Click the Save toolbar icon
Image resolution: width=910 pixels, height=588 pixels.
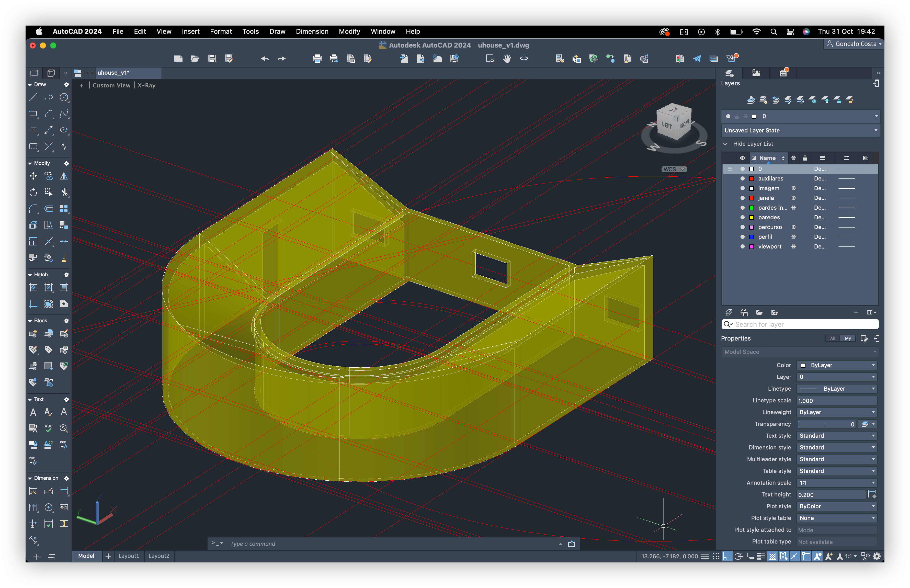(x=212, y=59)
